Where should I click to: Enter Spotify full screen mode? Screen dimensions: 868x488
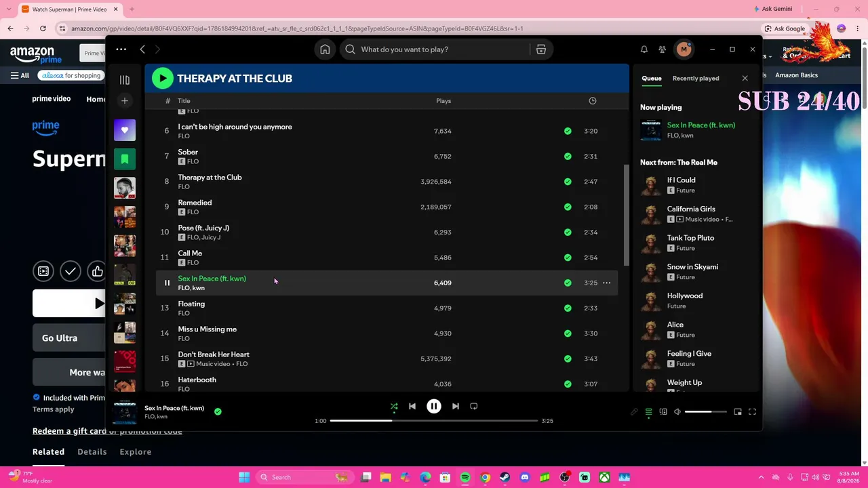coord(752,412)
